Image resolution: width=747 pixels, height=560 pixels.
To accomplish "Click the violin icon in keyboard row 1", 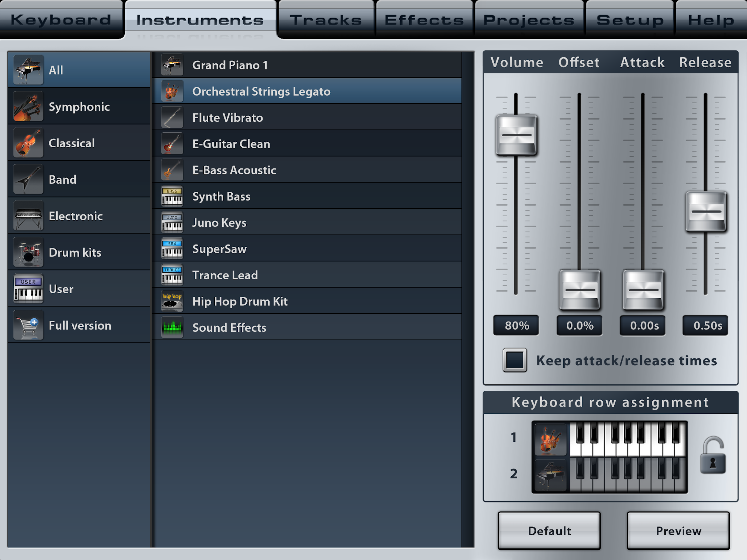I will coord(550,439).
